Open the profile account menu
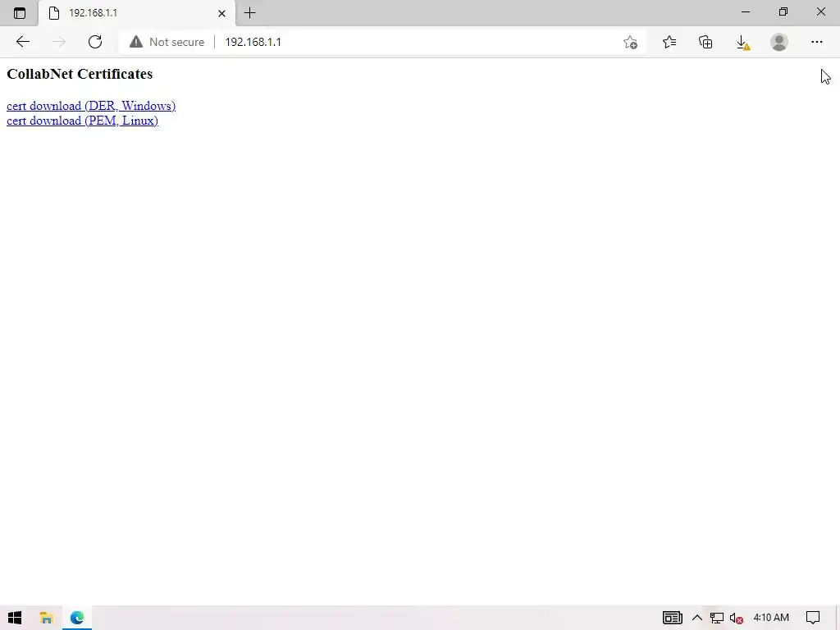The image size is (840, 630). [779, 42]
